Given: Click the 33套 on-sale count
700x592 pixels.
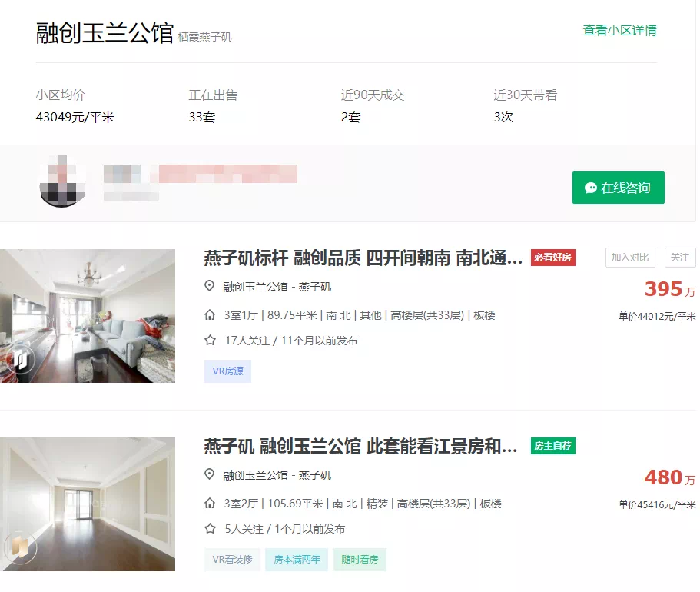Looking at the screenshot, I should pyautogui.click(x=202, y=117).
